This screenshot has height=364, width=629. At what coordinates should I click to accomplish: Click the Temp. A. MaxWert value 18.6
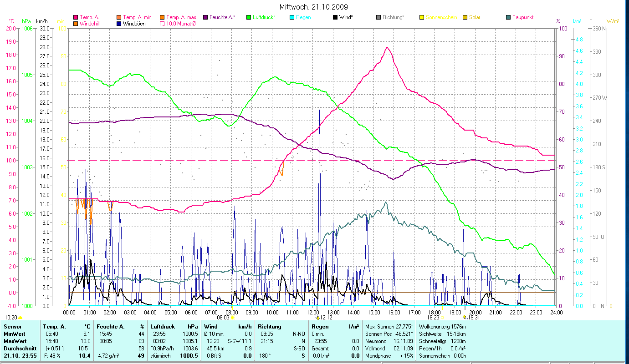click(x=86, y=341)
